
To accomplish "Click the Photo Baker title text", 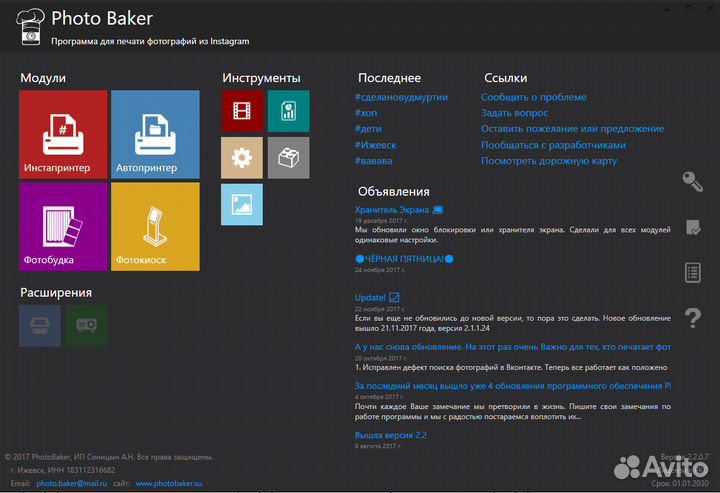I will pos(102,18).
